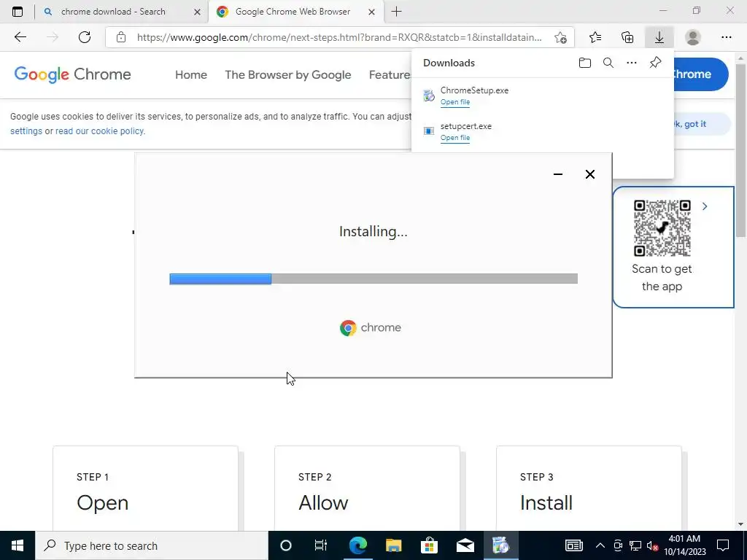Open the muted volume tray icon
The width and height of the screenshot is (747, 560).
click(x=652, y=545)
